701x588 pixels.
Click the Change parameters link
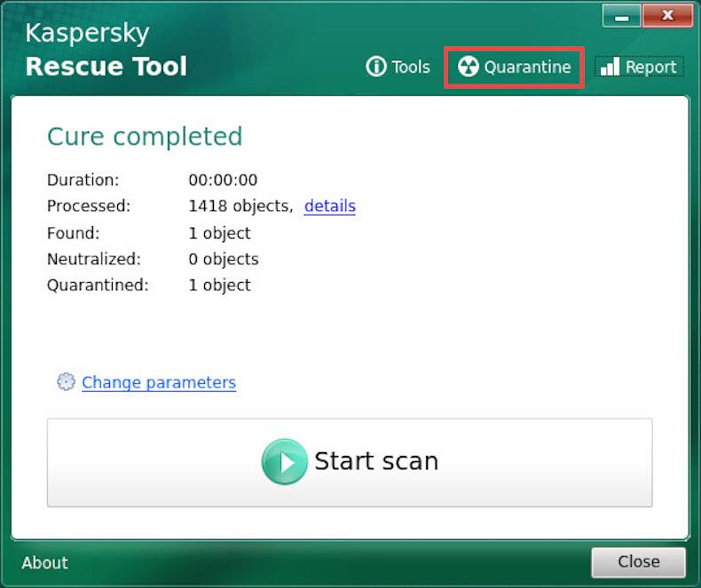[x=159, y=383]
